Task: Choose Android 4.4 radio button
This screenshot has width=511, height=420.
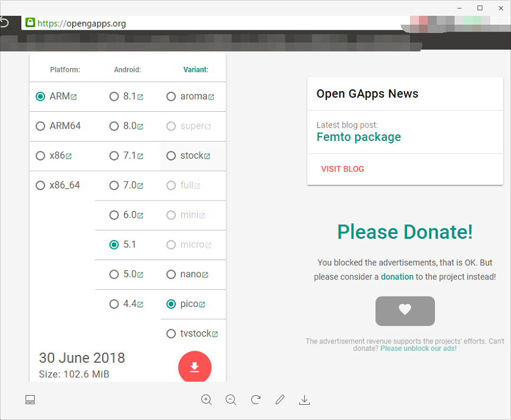Action: (x=114, y=304)
